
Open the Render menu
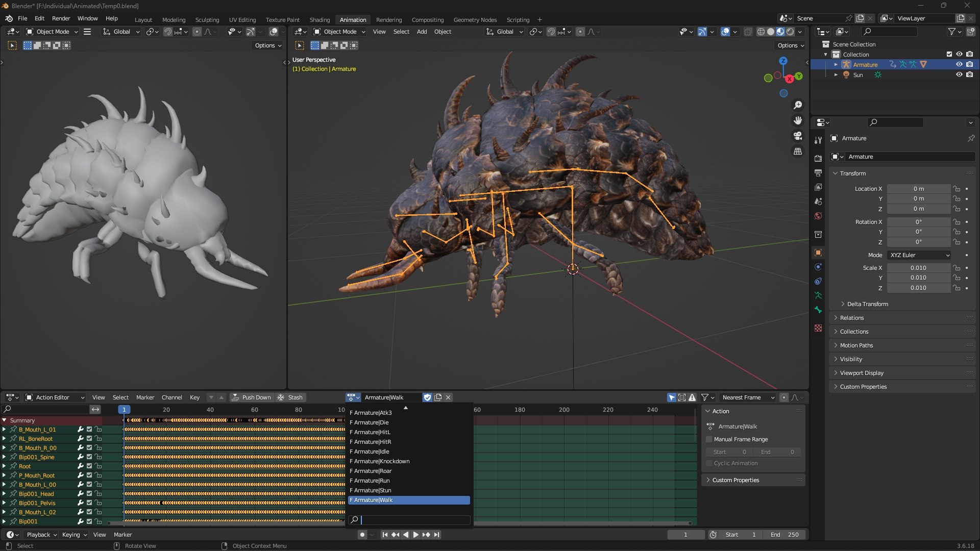tap(61, 18)
